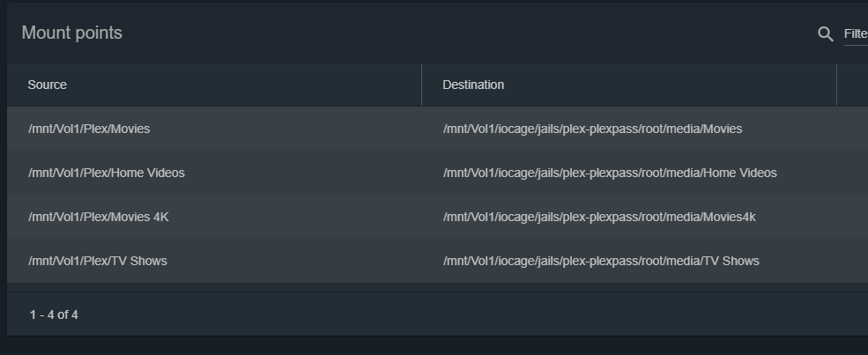The width and height of the screenshot is (868, 355).
Task: Click the media/TV Shows destination cell
Action: point(601,261)
